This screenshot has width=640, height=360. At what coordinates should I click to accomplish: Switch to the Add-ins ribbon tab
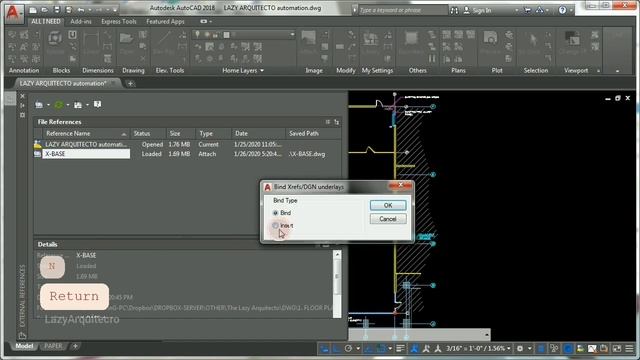pos(81,21)
